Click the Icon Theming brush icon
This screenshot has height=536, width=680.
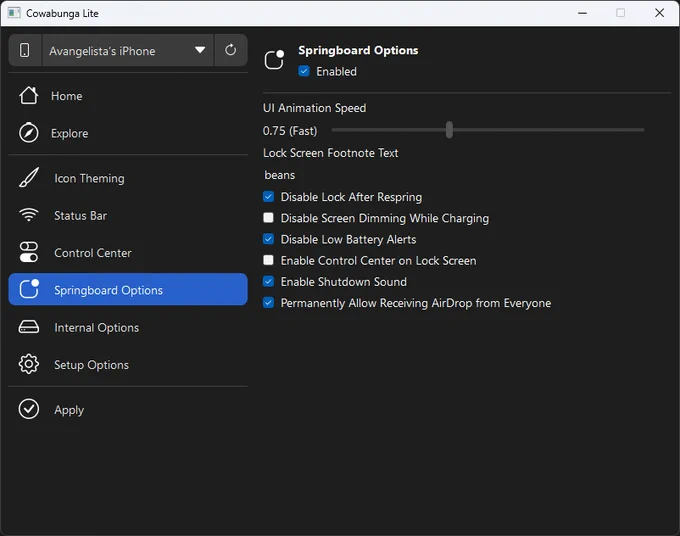[29, 178]
